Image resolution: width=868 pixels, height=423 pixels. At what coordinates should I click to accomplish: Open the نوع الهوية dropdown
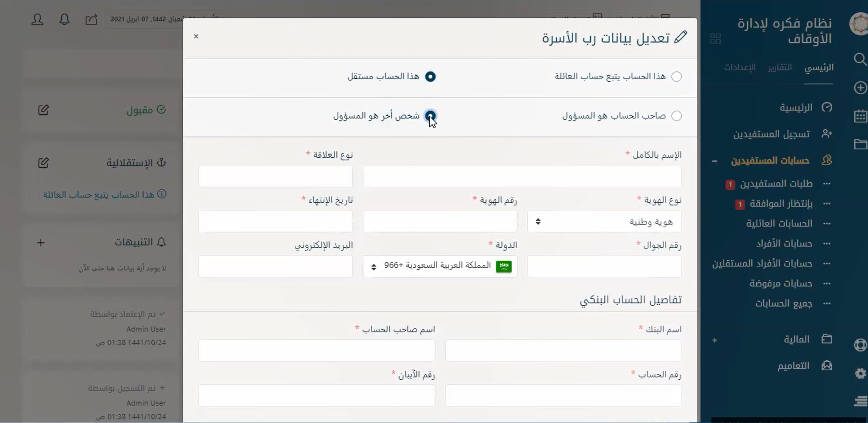coord(604,222)
